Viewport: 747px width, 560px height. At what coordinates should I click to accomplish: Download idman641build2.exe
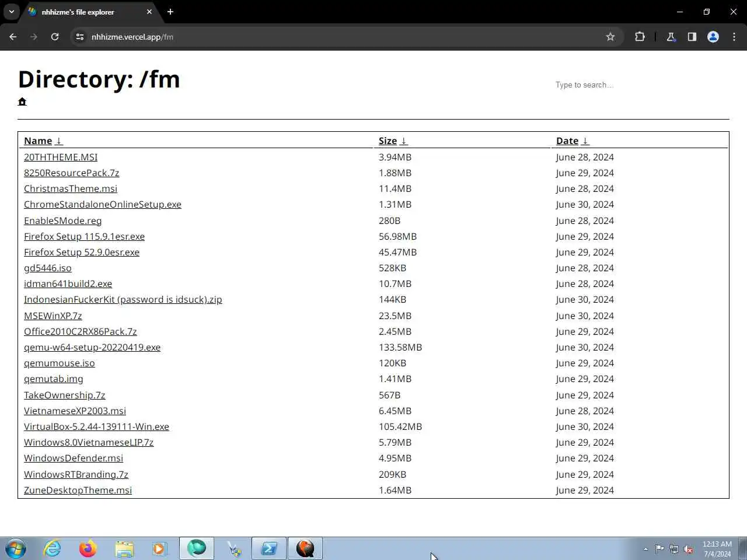(x=68, y=283)
